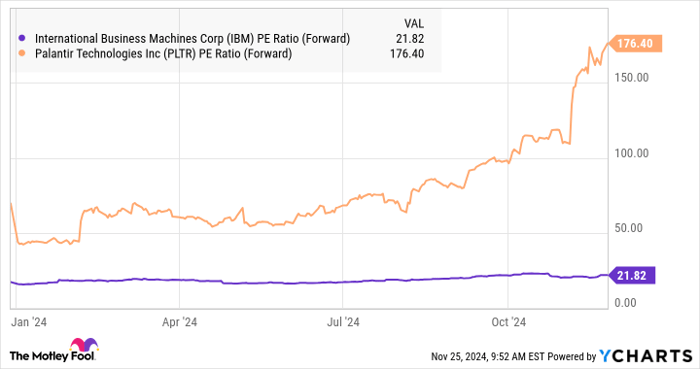Click the 50.00 y-axis label
The height and width of the screenshot is (369, 700).
pyautogui.click(x=629, y=228)
